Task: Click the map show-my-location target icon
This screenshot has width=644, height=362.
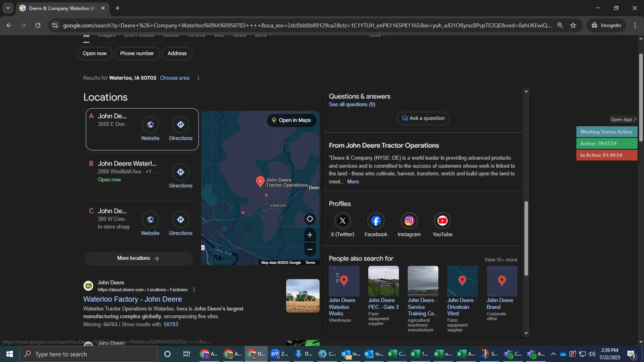Action: 310,219
